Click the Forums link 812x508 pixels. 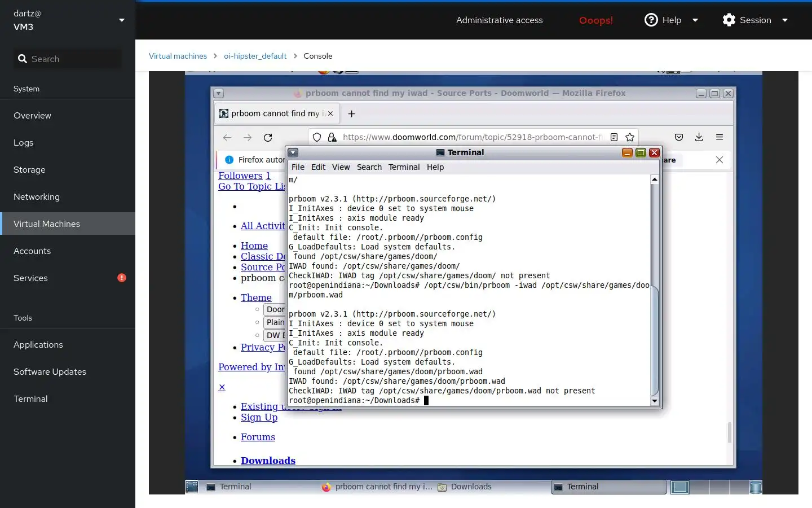click(x=258, y=437)
